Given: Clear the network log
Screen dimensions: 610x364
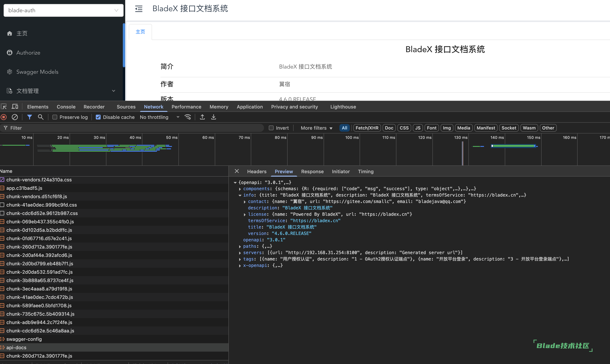Looking at the screenshot, I should pos(15,117).
